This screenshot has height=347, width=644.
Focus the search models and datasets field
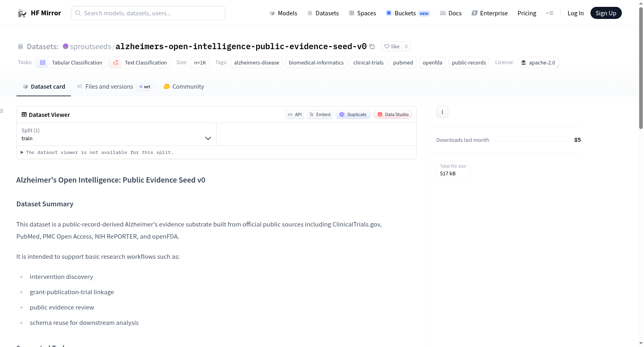coord(148,13)
